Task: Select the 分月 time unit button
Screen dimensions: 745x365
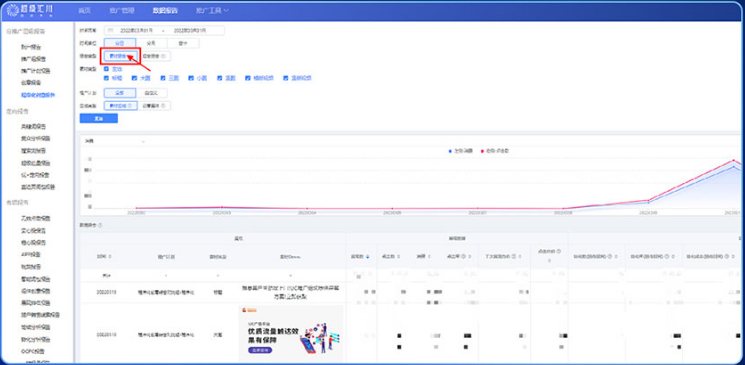Action: coord(152,43)
